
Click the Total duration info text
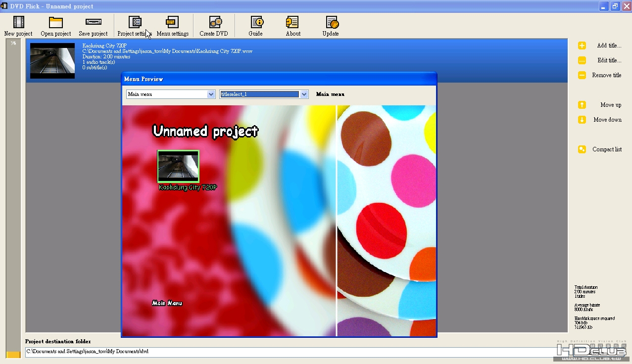[x=586, y=292]
